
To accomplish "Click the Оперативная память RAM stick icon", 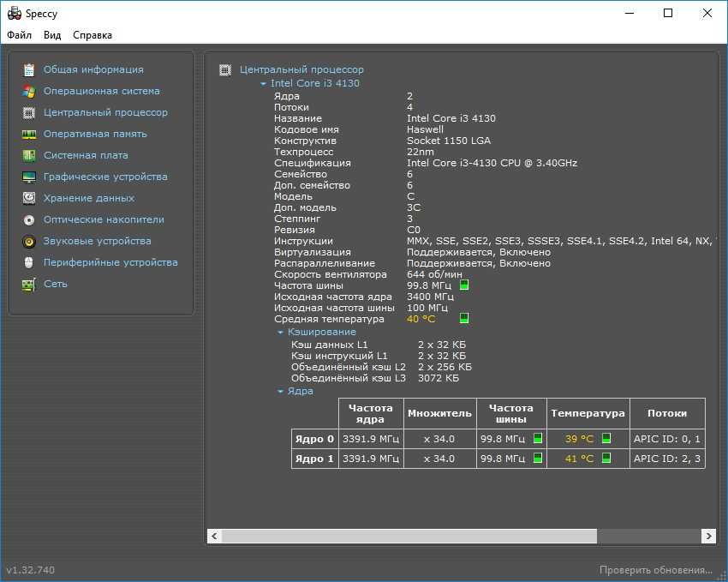I will (29, 135).
